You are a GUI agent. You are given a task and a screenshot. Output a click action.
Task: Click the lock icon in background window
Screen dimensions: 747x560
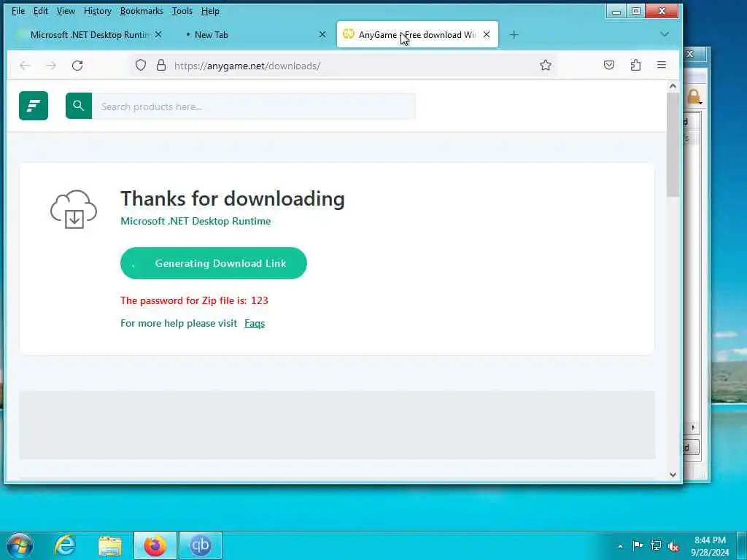coord(694,97)
